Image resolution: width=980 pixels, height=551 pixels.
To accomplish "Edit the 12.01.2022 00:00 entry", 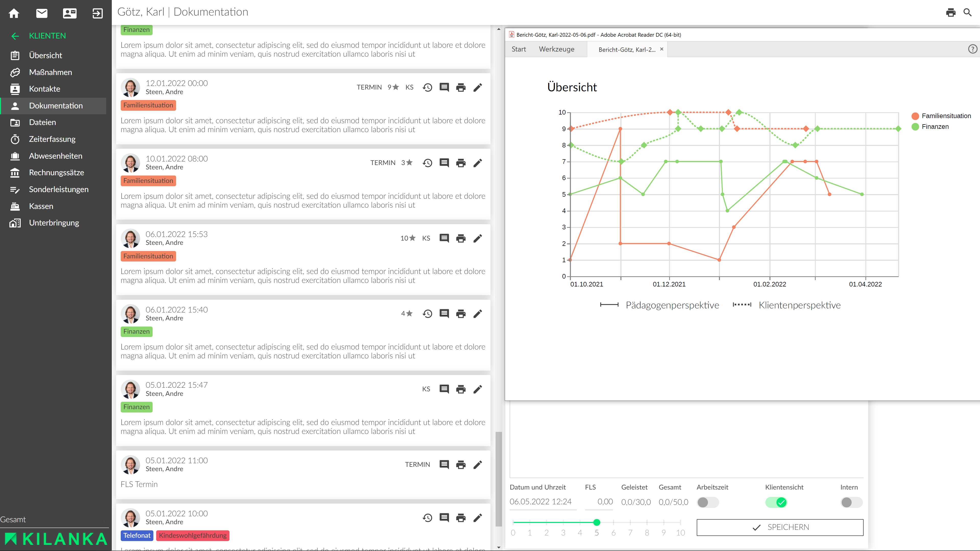I will (x=477, y=87).
